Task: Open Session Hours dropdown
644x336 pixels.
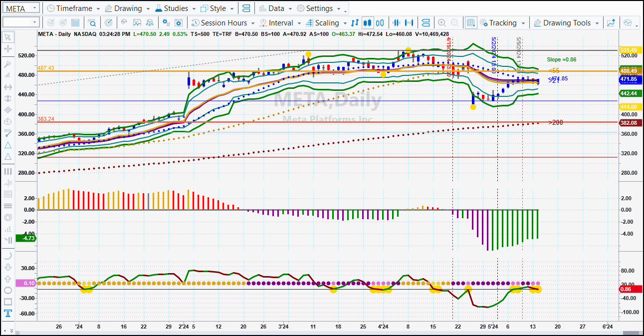Action: pyautogui.click(x=223, y=23)
